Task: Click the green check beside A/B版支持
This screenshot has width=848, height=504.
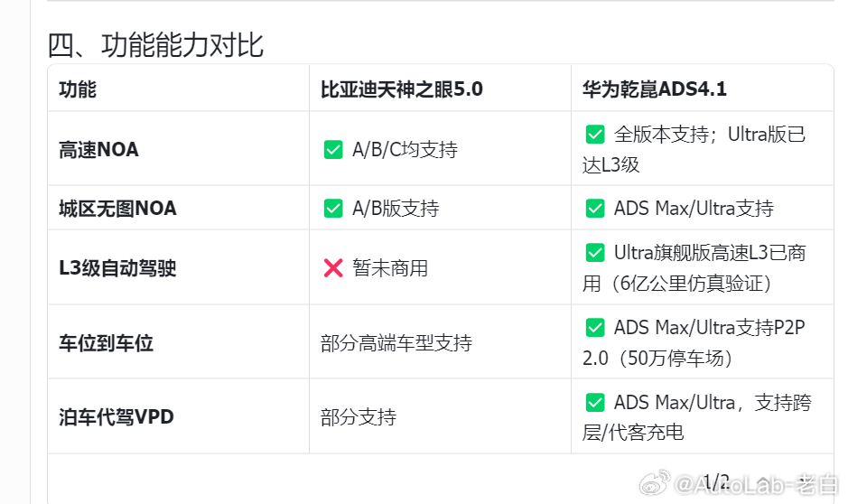Action: [x=332, y=209]
